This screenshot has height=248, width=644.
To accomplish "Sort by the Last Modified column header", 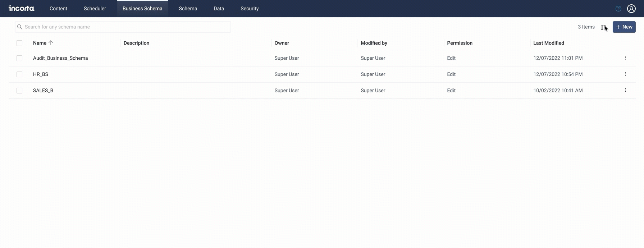I will (549, 43).
